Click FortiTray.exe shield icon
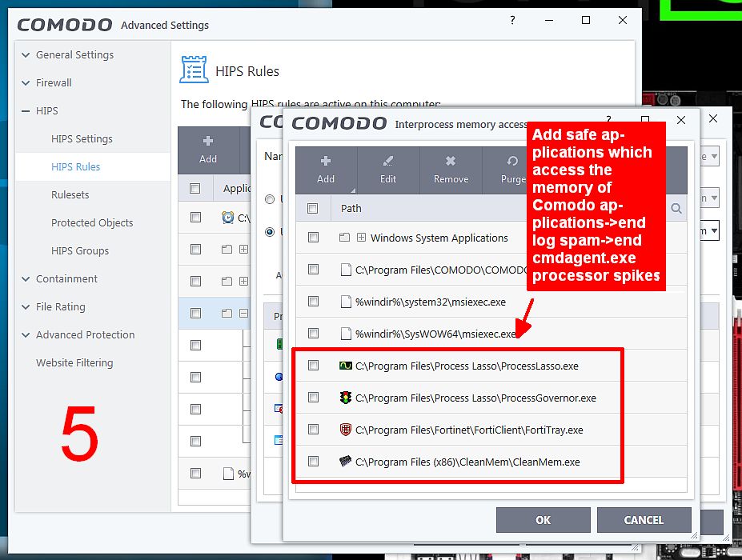The image size is (742, 560). click(x=346, y=430)
